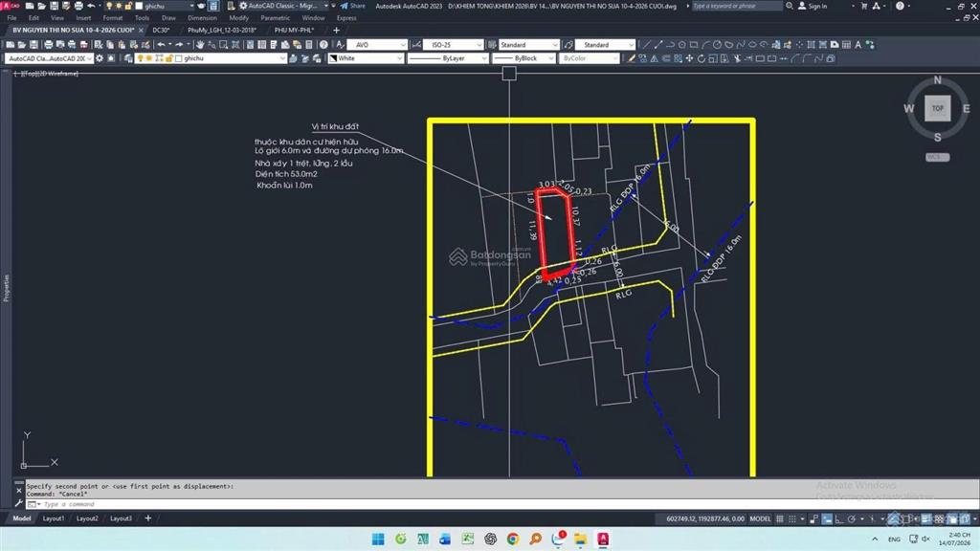Open the Dimension menu
The width and height of the screenshot is (980, 551).
click(x=202, y=18)
